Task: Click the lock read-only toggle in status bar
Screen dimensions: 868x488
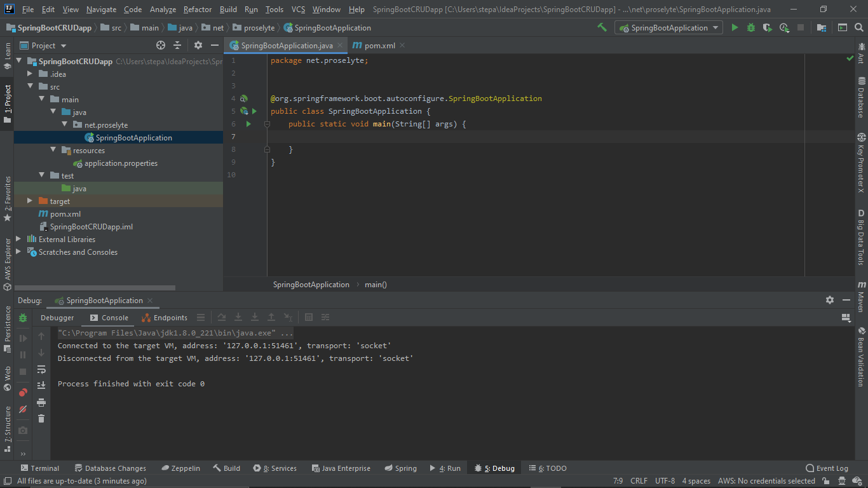Action: pos(827,481)
